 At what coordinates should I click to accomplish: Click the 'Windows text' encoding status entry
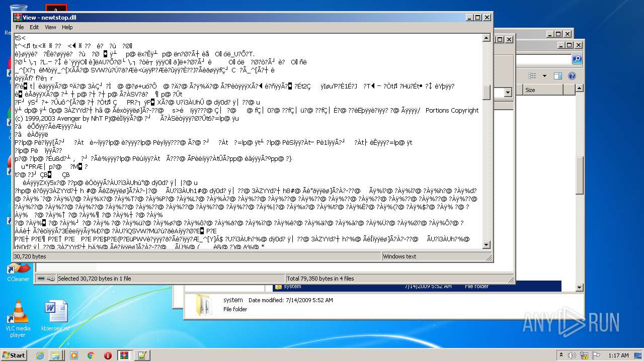pyautogui.click(x=399, y=256)
